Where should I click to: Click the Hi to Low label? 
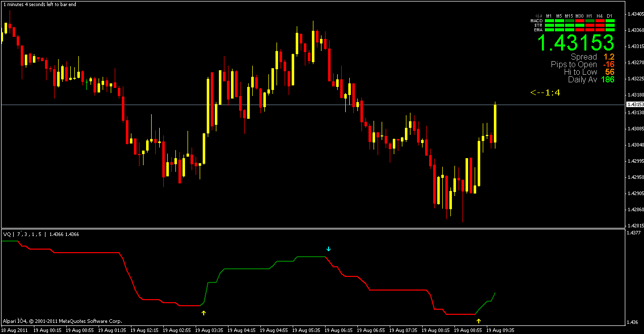click(581, 72)
